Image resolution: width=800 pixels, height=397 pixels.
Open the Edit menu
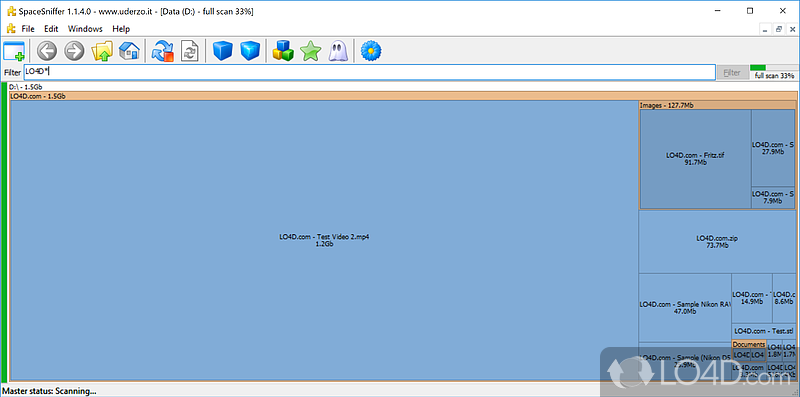(51, 29)
